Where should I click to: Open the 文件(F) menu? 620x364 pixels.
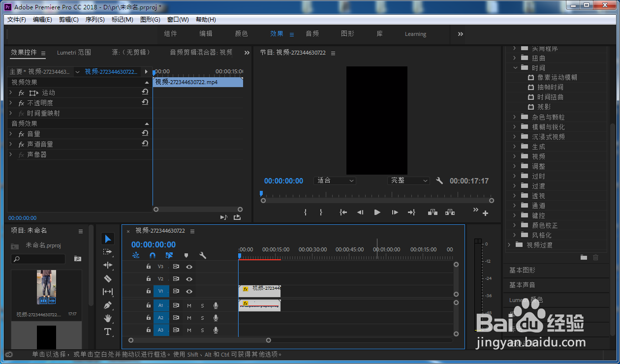(17, 20)
